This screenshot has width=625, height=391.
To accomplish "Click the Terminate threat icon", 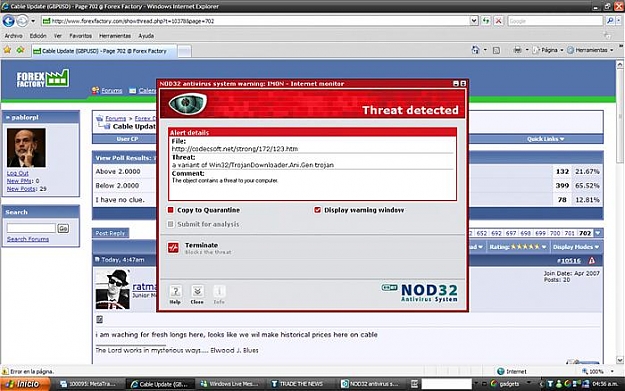I will point(173,248).
